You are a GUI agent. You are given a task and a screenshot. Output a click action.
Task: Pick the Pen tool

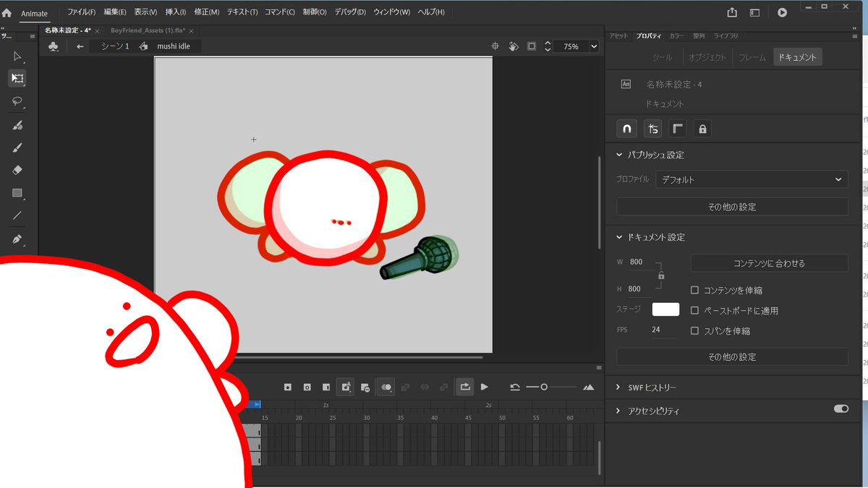coord(17,239)
